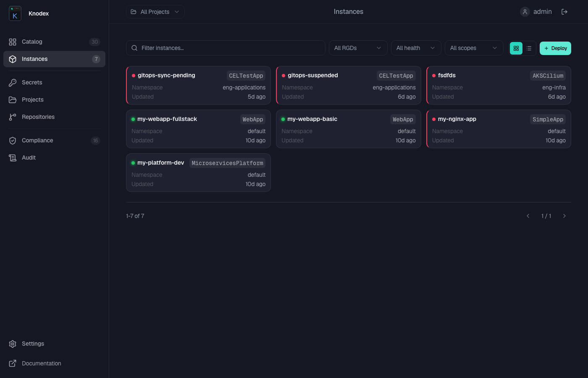Open the All Projects dropdown
Image resolution: width=588 pixels, height=378 pixels.
pyautogui.click(x=155, y=12)
